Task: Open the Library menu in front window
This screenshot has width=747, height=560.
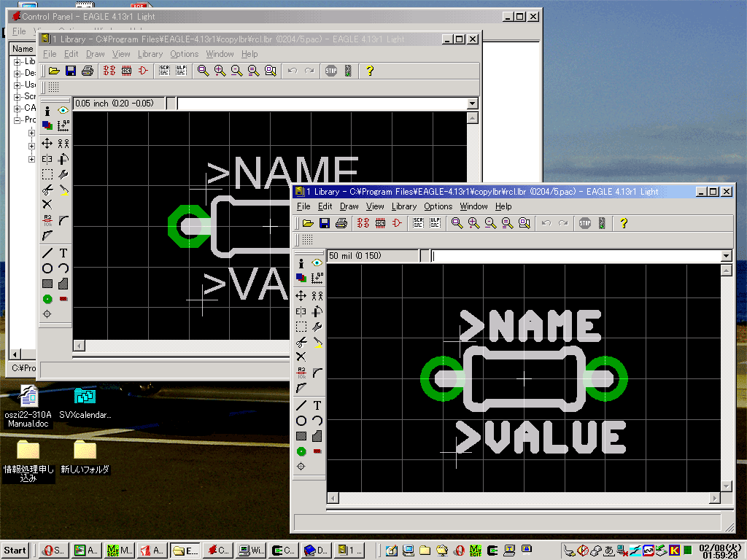Action: [403, 206]
